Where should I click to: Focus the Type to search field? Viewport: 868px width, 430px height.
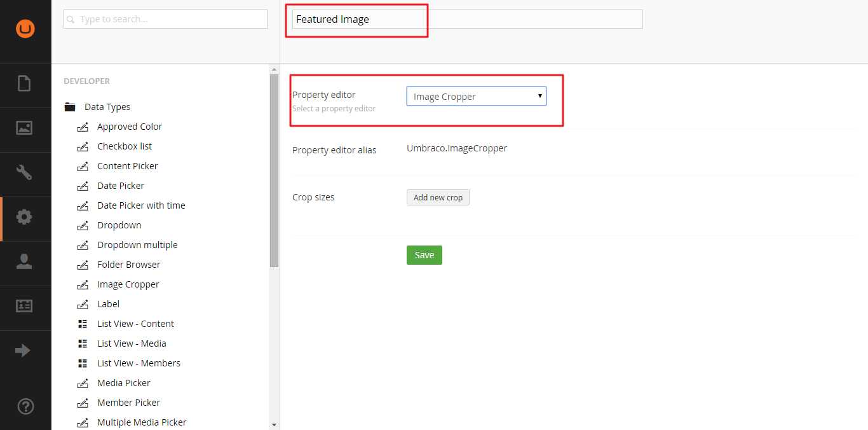(x=165, y=19)
